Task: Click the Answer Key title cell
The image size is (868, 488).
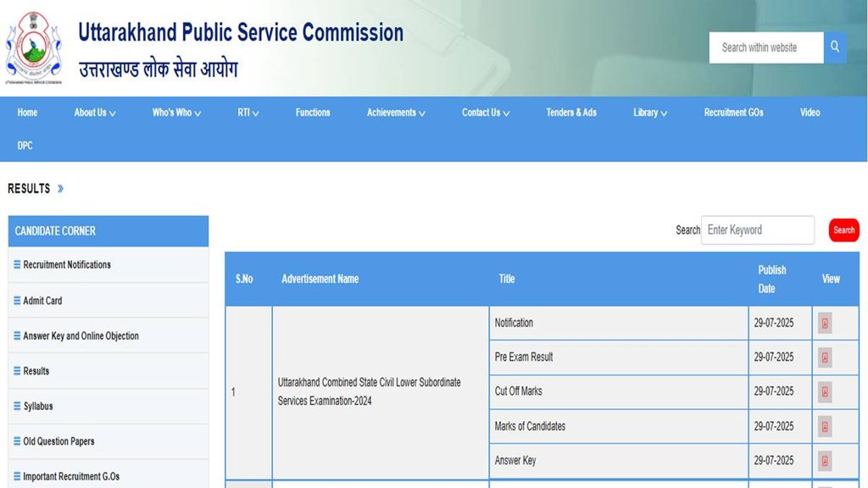Action: (x=618, y=461)
